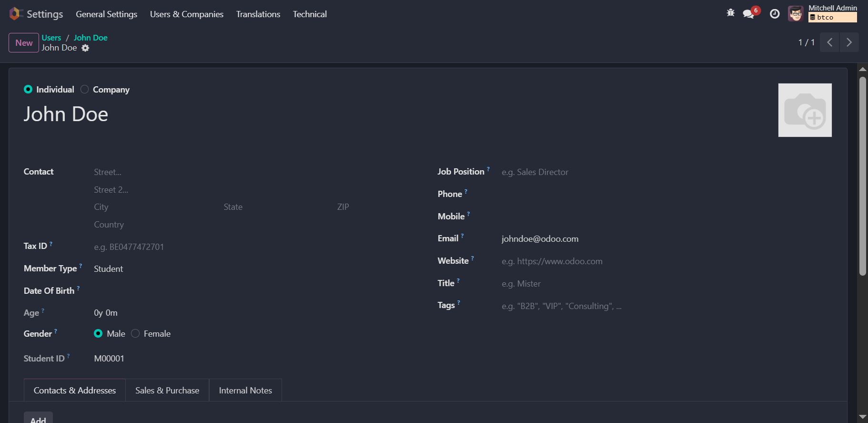Open the chat messages icon
Image resolution: width=868 pixels, height=423 pixels.
click(x=748, y=14)
